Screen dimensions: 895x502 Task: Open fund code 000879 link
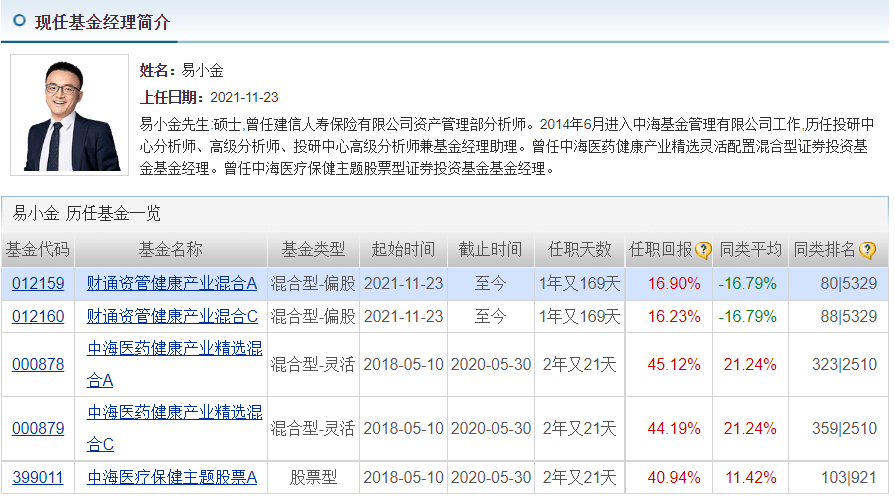point(38,428)
